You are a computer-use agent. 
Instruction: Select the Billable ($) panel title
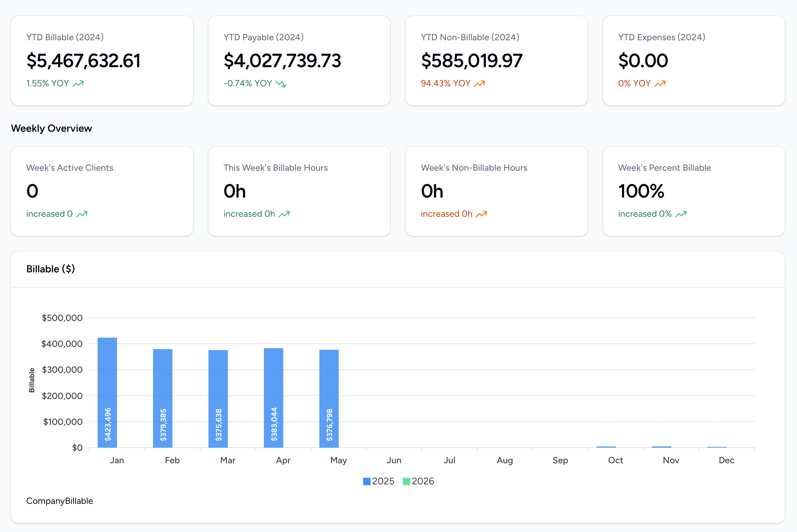tap(51, 269)
